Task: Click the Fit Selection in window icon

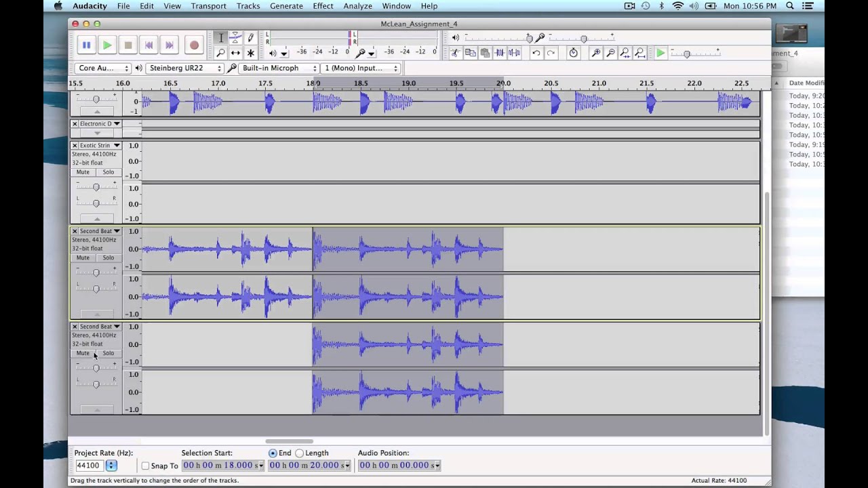Action: (625, 53)
